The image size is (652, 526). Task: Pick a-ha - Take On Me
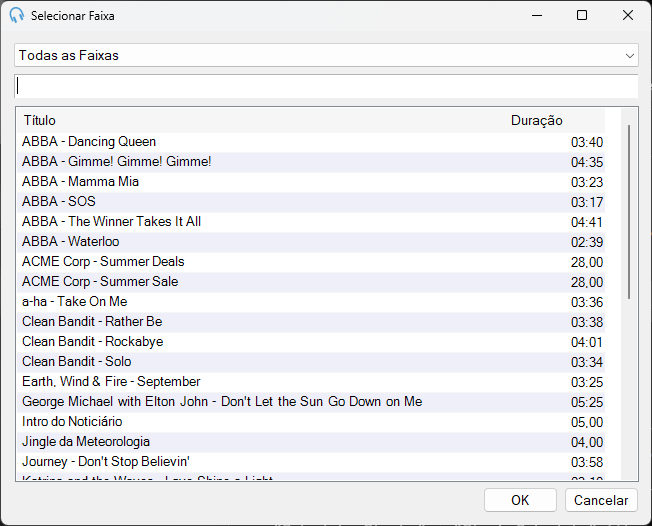pos(311,302)
